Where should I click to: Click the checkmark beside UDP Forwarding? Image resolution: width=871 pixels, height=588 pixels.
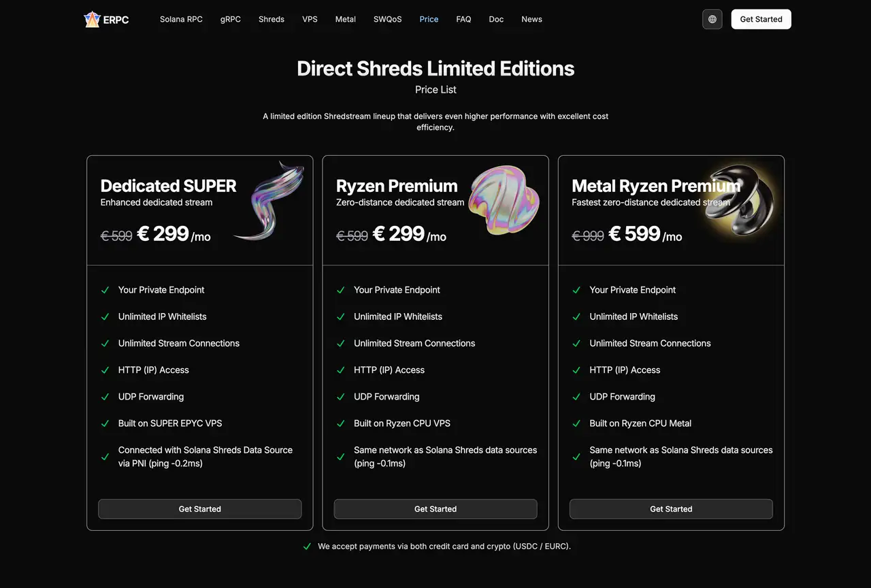(x=105, y=397)
